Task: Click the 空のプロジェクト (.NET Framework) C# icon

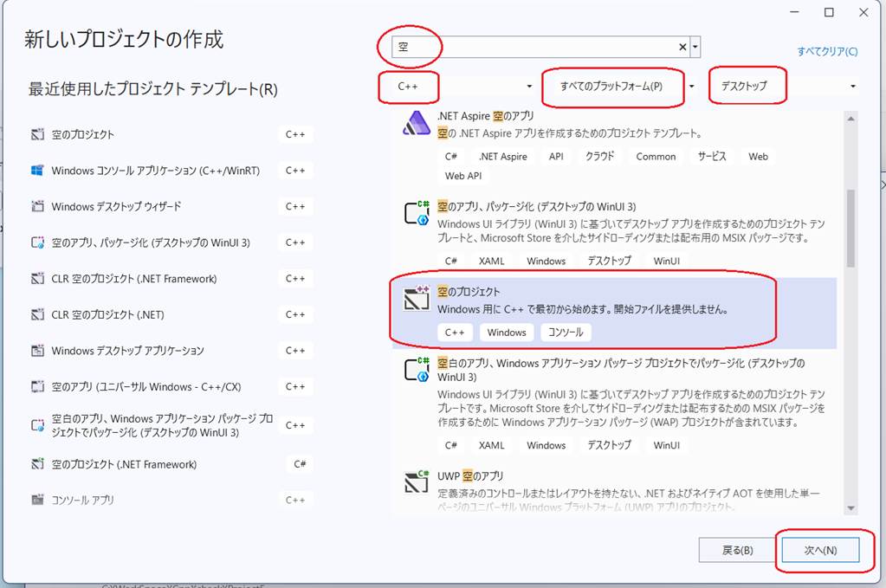Action: tap(37, 464)
